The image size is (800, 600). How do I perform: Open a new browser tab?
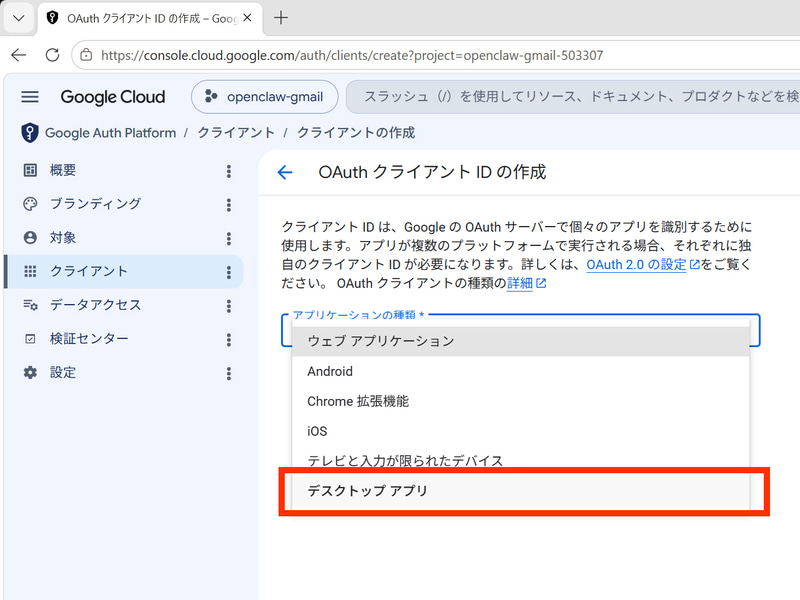point(281,18)
